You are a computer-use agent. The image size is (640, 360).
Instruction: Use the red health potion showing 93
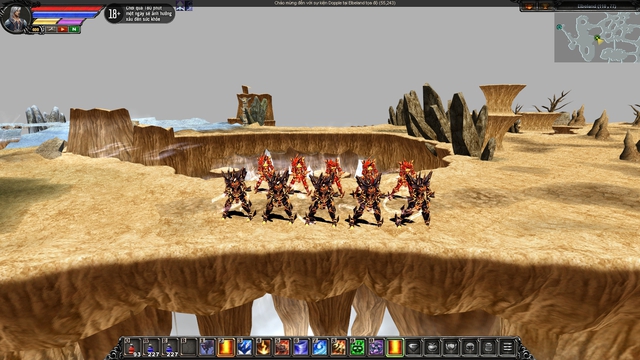pyautogui.click(x=132, y=348)
